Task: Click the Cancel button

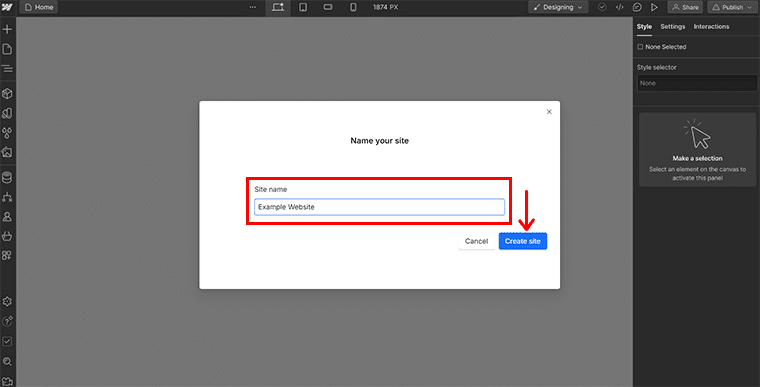Action: point(476,241)
